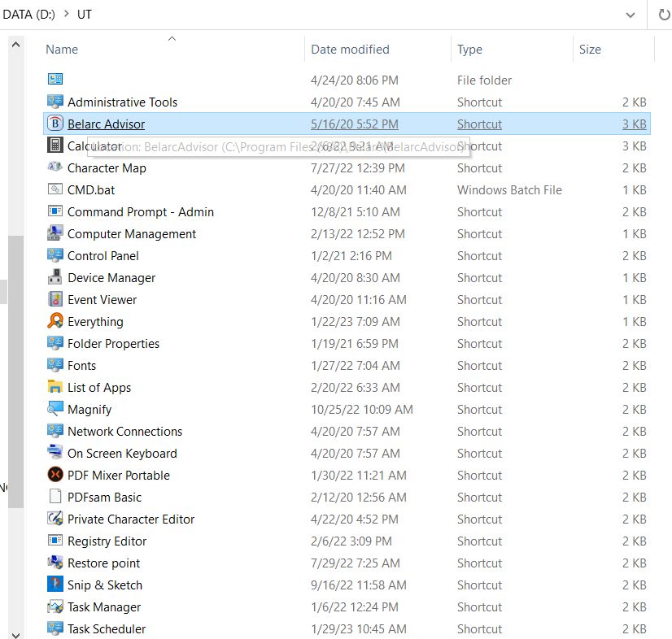Click the Task Manager icon

55,606
